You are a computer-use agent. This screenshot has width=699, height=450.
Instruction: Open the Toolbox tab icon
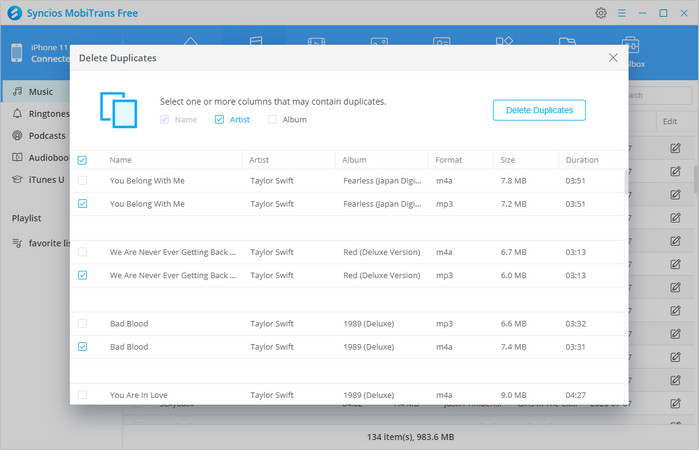tap(630, 46)
